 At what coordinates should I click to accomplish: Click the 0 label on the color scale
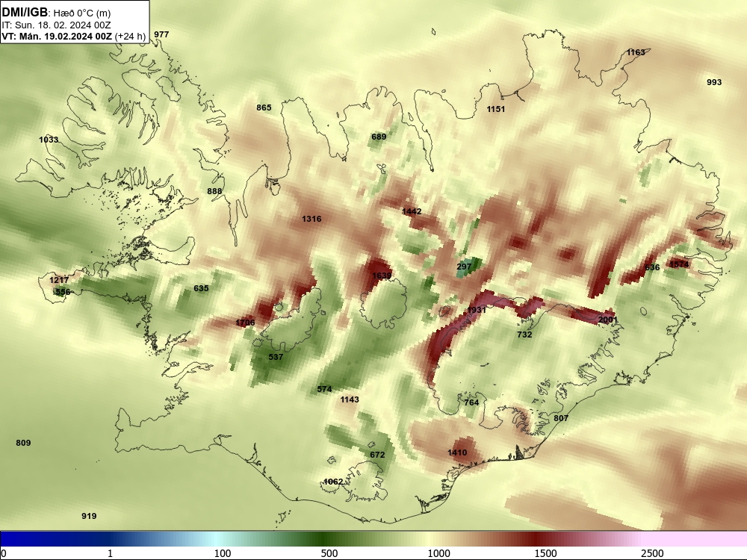click(4, 553)
